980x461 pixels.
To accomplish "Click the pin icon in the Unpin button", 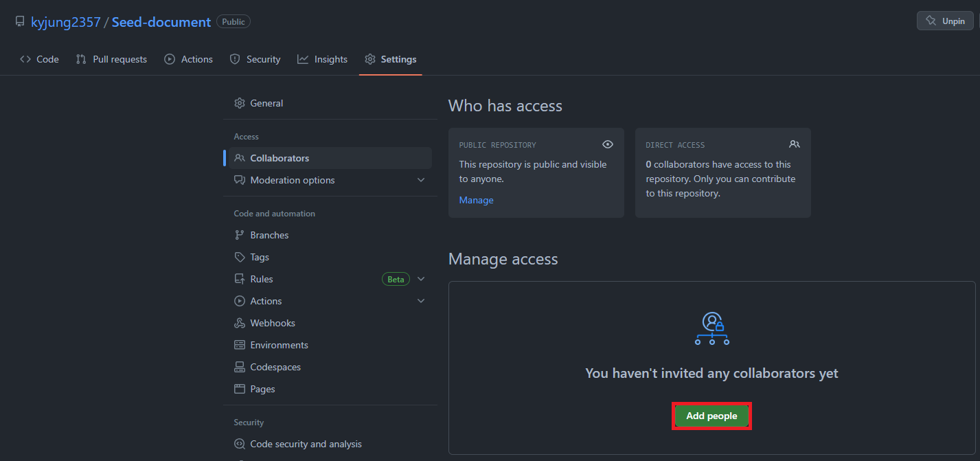I will (x=931, y=21).
